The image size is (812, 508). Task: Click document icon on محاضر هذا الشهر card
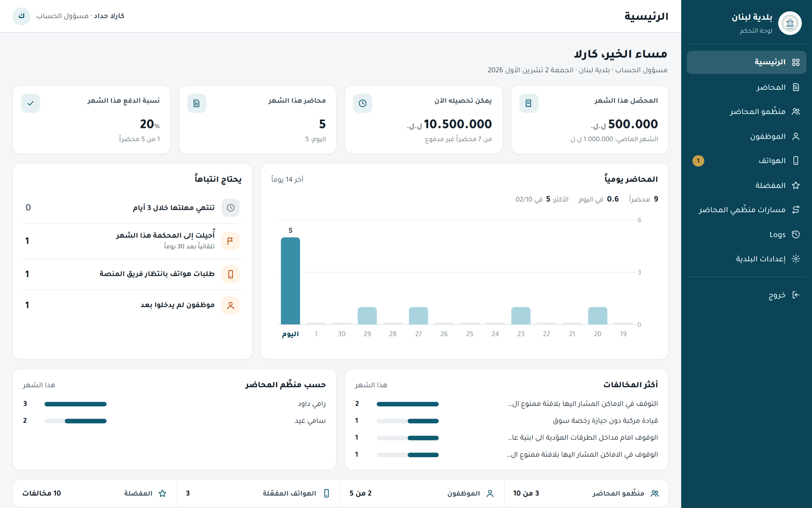[x=197, y=103]
